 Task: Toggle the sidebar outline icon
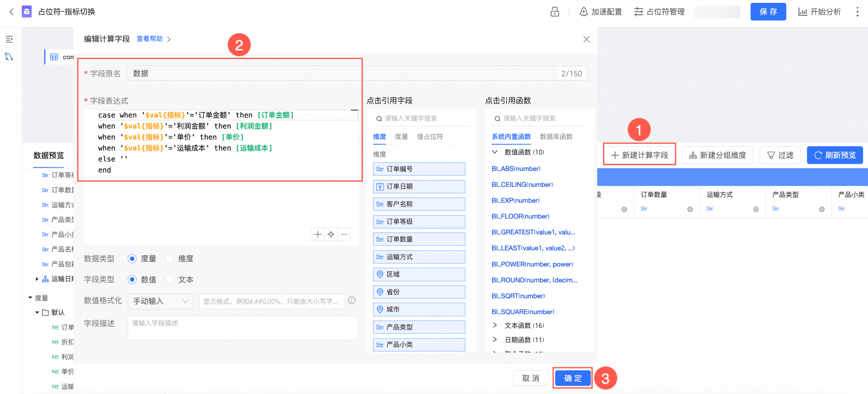10,39
